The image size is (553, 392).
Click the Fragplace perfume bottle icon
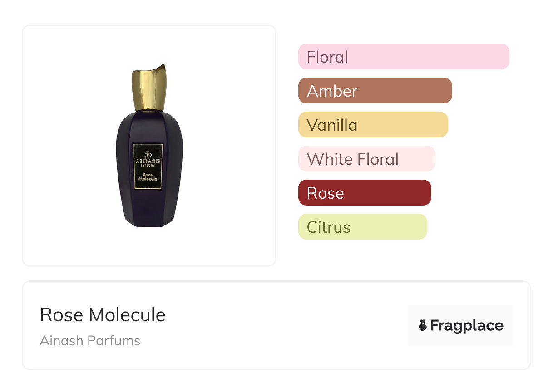(x=423, y=325)
